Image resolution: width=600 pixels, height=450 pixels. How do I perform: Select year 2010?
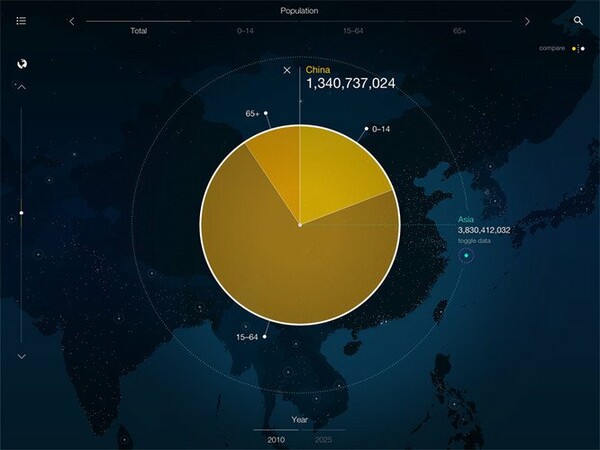click(276, 440)
